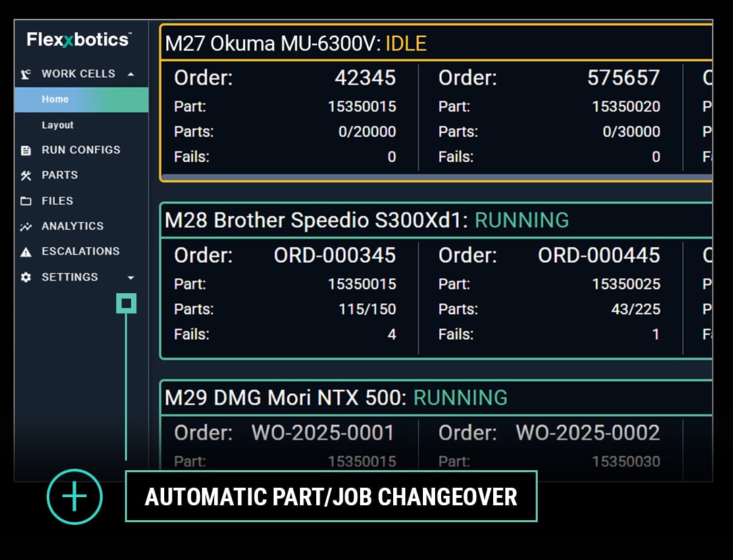
Task: Open the Work Cells section
Action: click(x=78, y=74)
